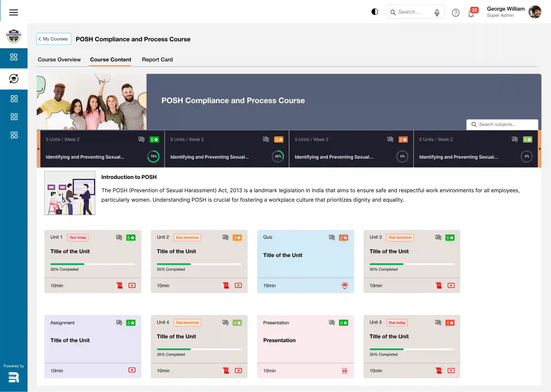Click the 3-star rating on 30% subject
Screen dimensions: 551x392
[x=279, y=140]
